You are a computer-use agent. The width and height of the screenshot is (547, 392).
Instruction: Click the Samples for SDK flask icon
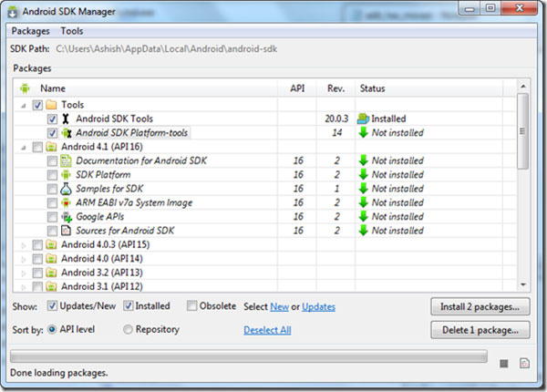point(66,189)
